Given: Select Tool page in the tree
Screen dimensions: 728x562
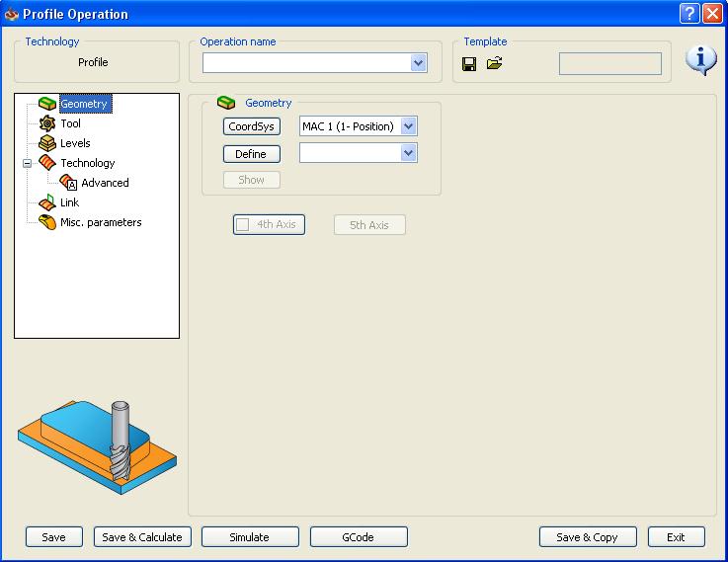Looking at the screenshot, I should click(70, 123).
